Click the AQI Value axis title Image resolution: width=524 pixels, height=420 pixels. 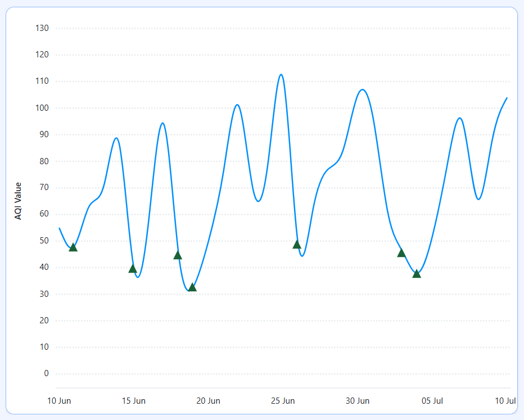pos(19,201)
